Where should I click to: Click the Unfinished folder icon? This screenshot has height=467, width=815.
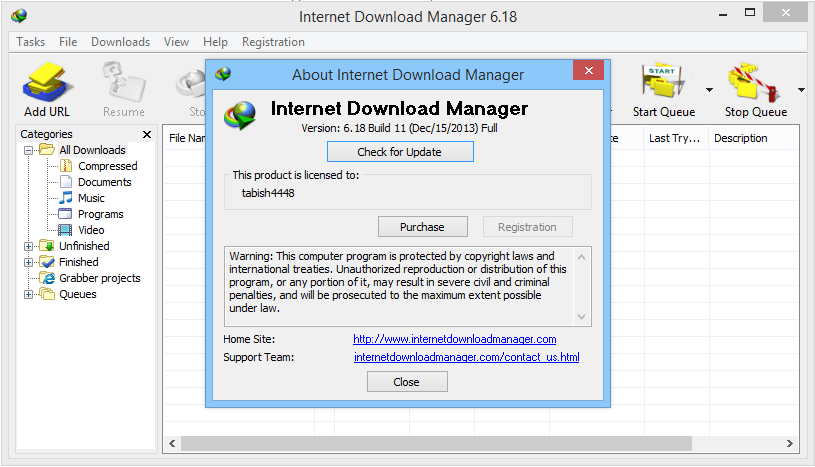(x=47, y=246)
